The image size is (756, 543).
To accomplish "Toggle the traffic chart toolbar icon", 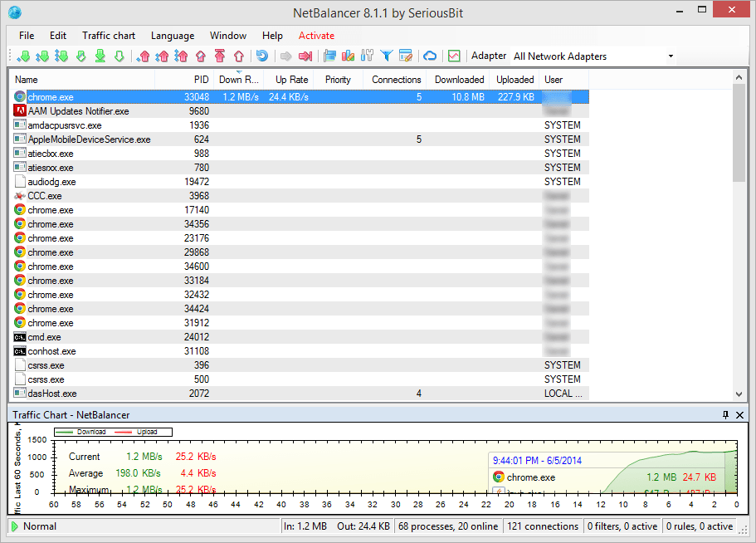I will coord(454,56).
